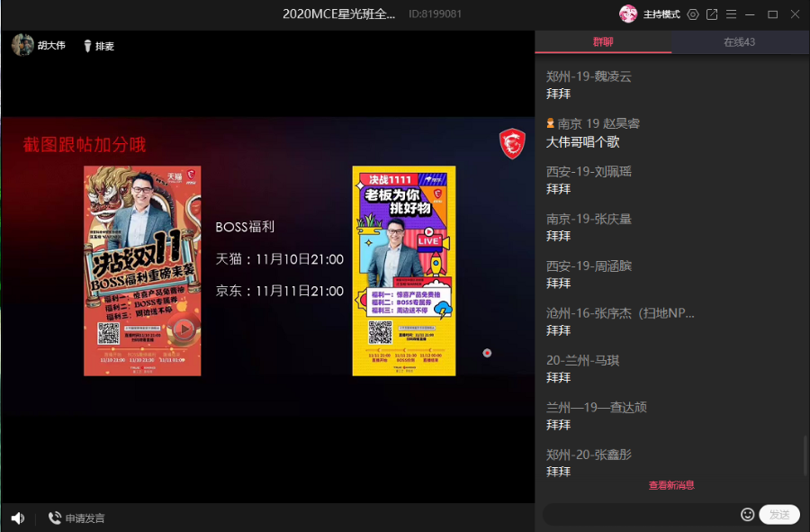Image resolution: width=810 pixels, height=532 pixels.
Task: Click the red MSI dragon shield logo
Action: pyautogui.click(x=512, y=143)
